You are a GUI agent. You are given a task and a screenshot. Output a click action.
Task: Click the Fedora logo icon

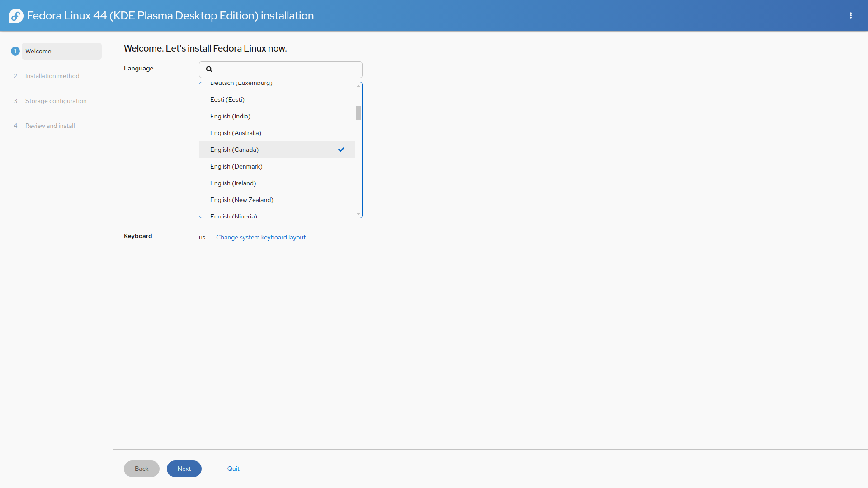coord(16,16)
